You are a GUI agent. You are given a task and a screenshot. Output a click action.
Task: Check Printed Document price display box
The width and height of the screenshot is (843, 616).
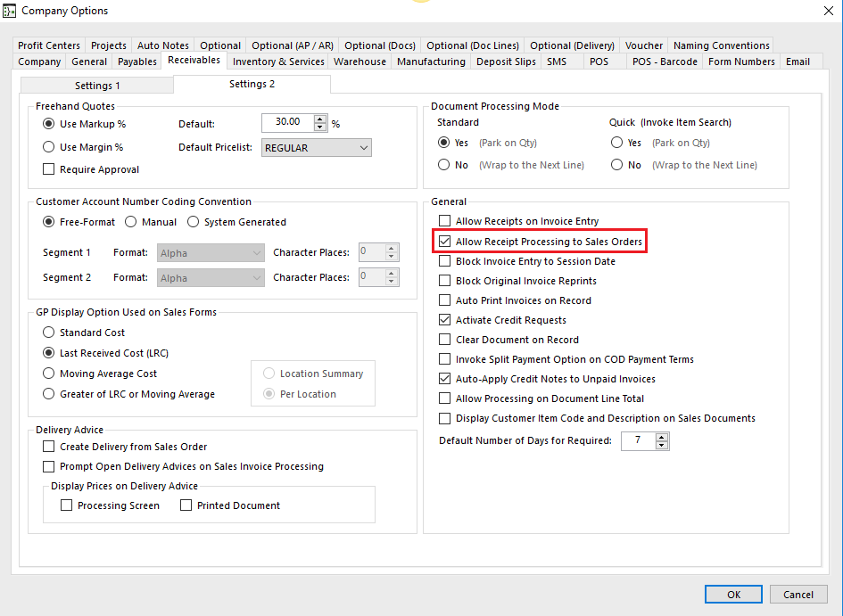tap(186, 505)
